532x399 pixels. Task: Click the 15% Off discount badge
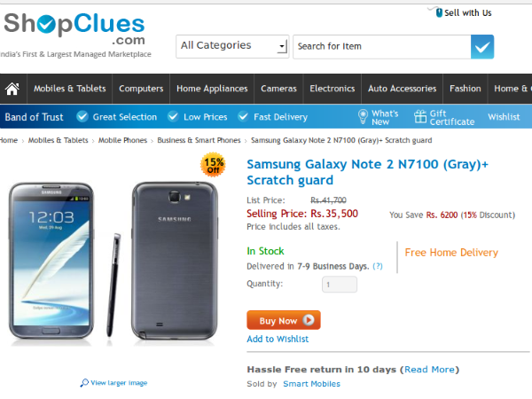pos(214,166)
